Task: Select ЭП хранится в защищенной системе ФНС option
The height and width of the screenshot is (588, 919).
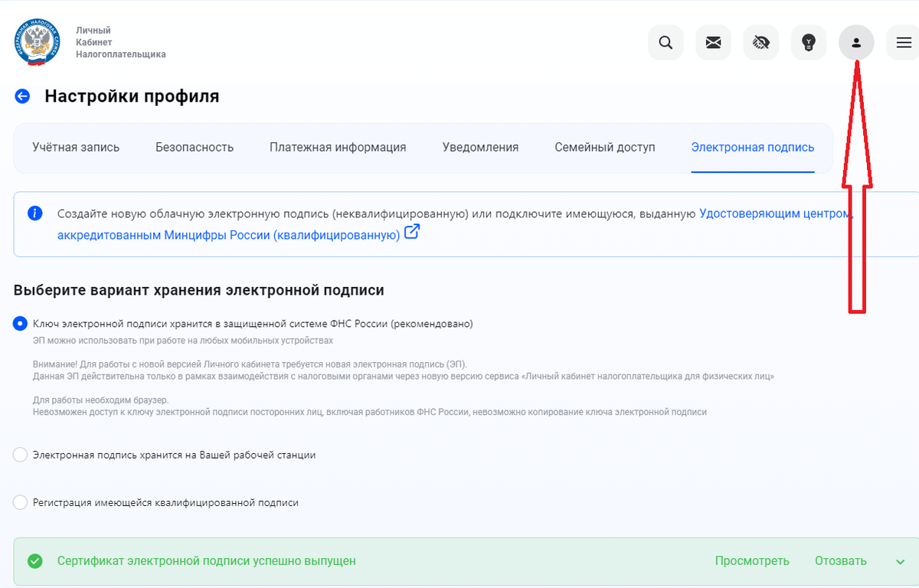Action: point(20,324)
